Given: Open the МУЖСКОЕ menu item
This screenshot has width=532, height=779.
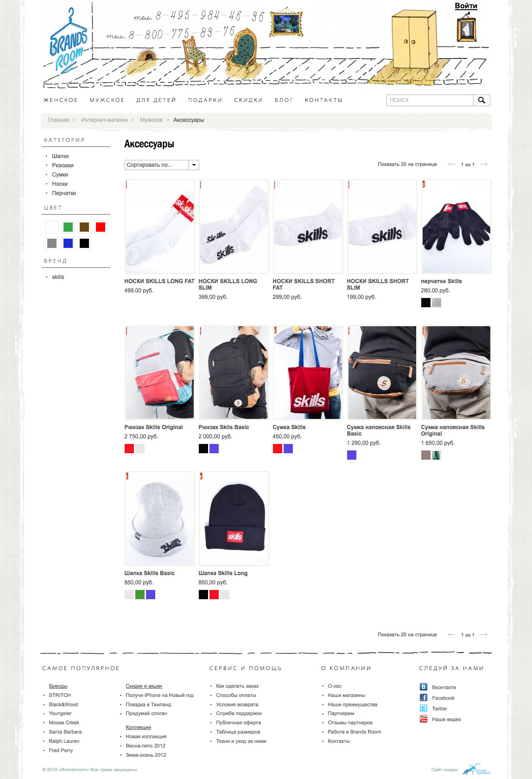Looking at the screenshot, I should click(x=107, y=100).
